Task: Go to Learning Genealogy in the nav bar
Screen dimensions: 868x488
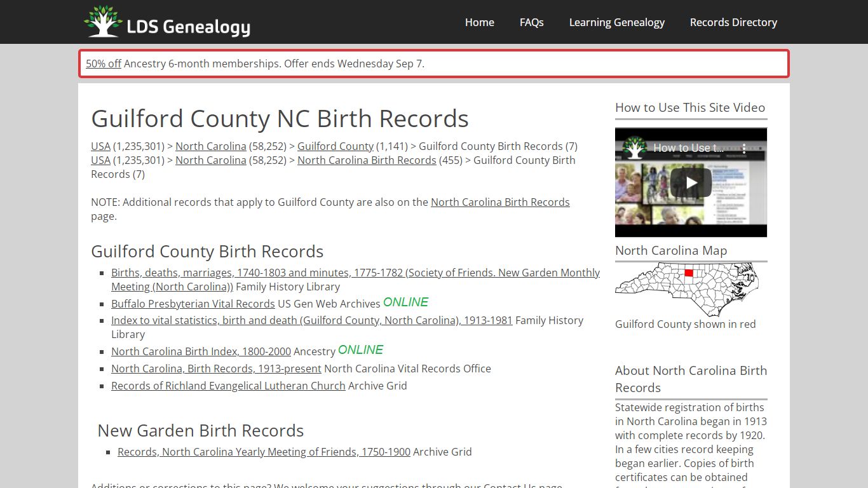Action: pos(617,22)
